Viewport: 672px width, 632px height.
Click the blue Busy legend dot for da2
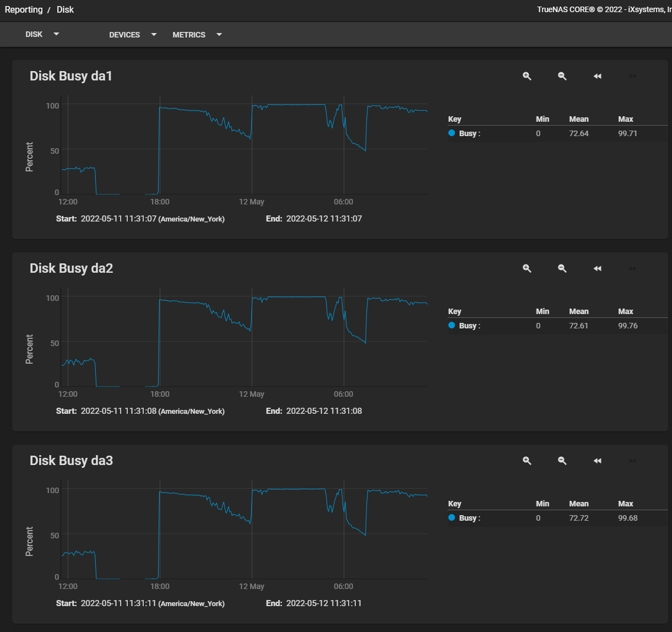tap(452, 326)
